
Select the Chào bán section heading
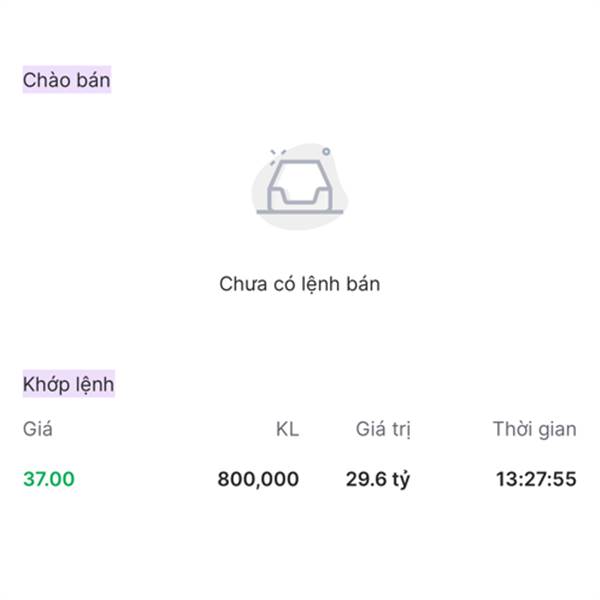point(67,80)
